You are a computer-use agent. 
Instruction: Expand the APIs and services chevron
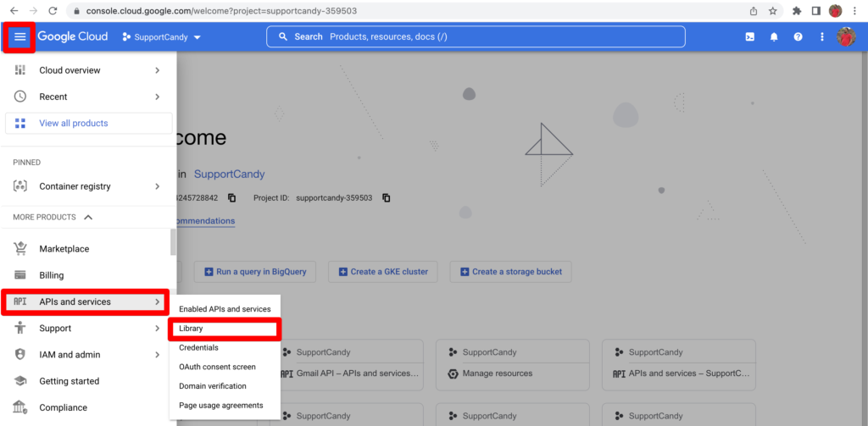point(157,302)
